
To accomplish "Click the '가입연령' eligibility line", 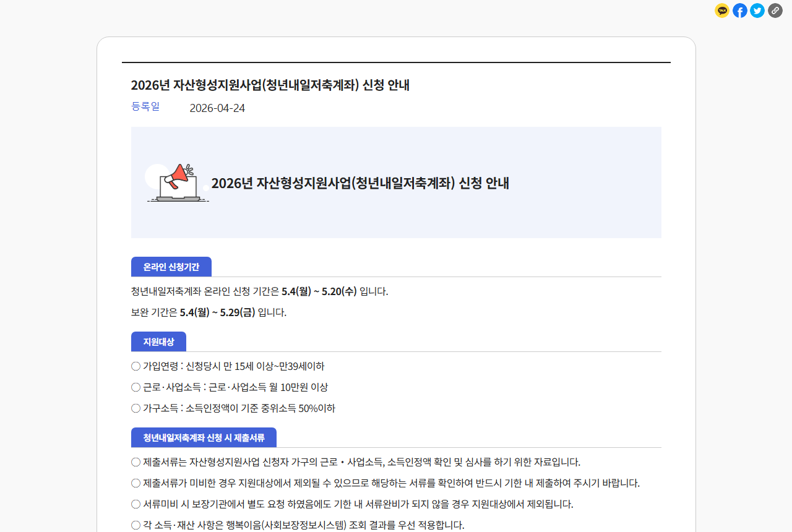I will [228, 366].
